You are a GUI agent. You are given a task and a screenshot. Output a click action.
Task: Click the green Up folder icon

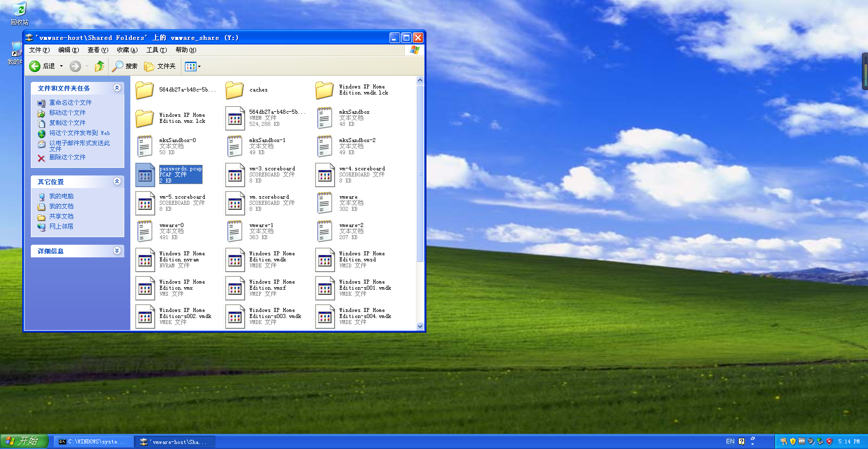point(100,66)
